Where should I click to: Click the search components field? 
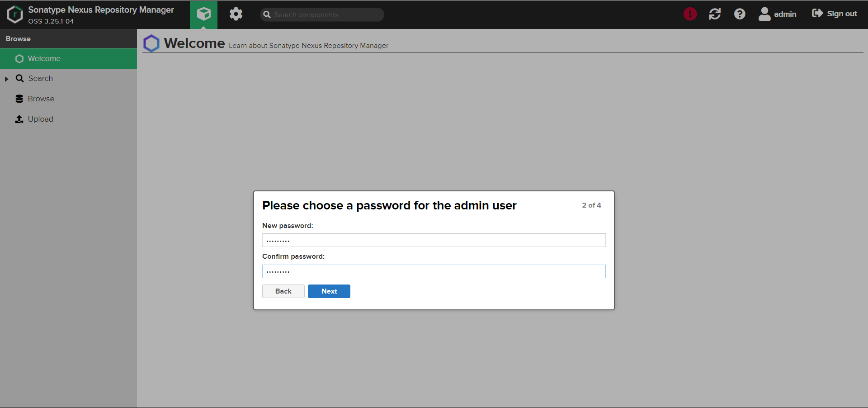click(322, 14)
